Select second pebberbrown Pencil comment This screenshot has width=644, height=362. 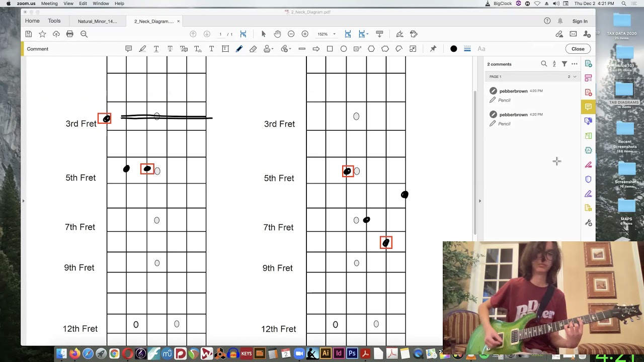tap(532, 119)
